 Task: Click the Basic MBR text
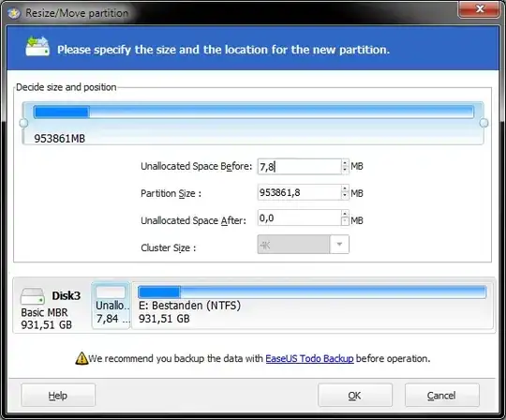click(44, 312)
